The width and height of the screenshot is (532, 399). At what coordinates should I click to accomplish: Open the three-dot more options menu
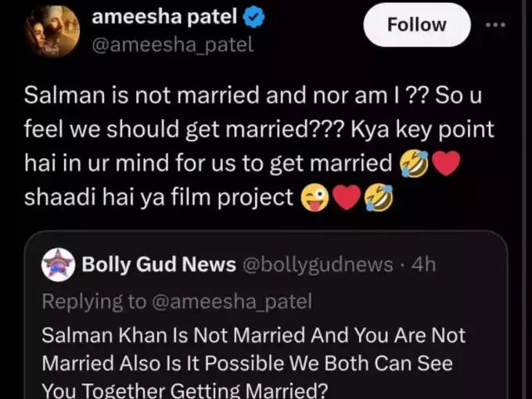[496, 25]
